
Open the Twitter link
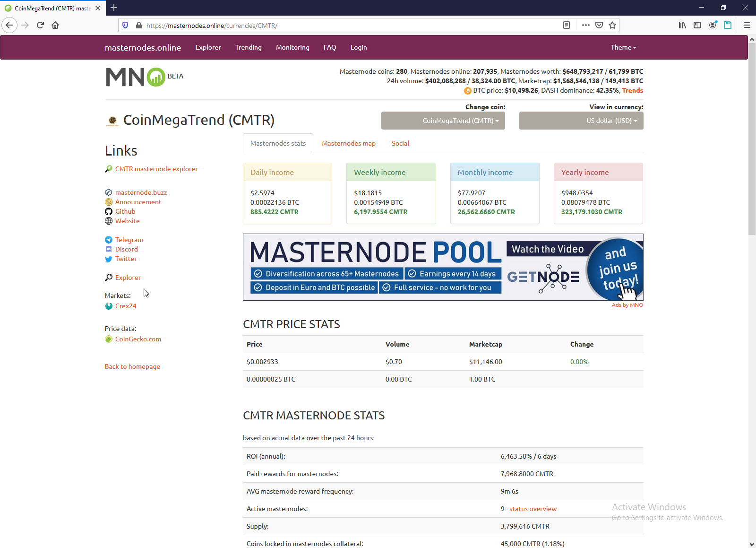point(126,259)
